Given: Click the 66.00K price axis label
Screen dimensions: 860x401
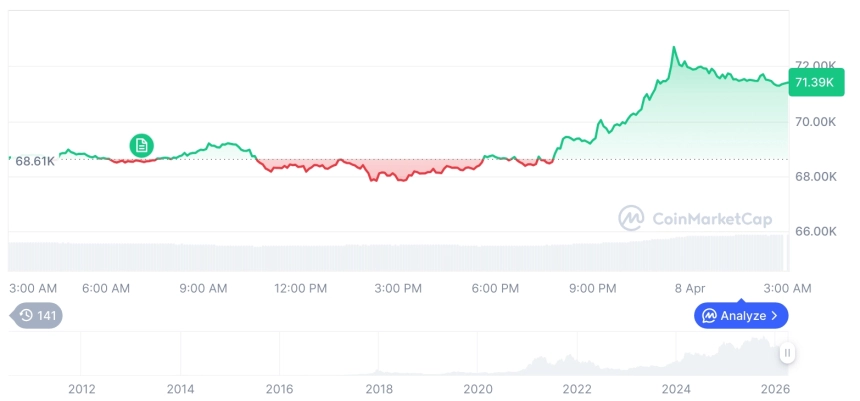Looking at the screenshot, I should click(815, 231).
